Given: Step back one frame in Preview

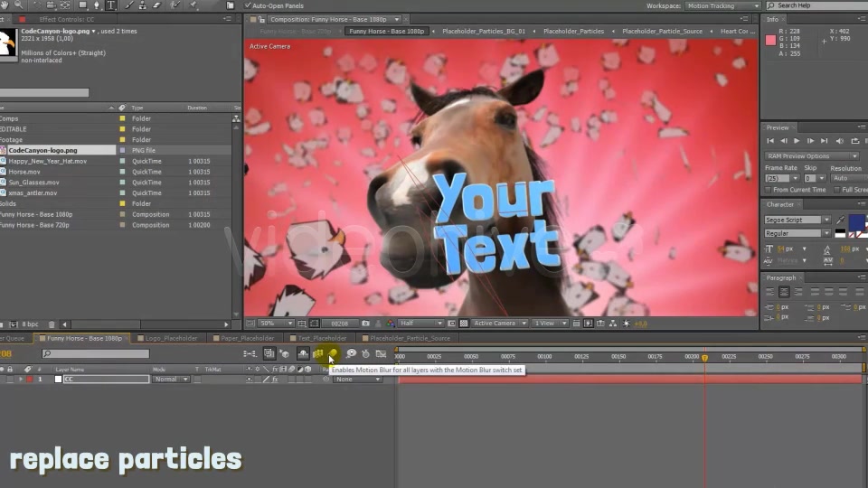Looking at the screenshot, I should (783, 141).
